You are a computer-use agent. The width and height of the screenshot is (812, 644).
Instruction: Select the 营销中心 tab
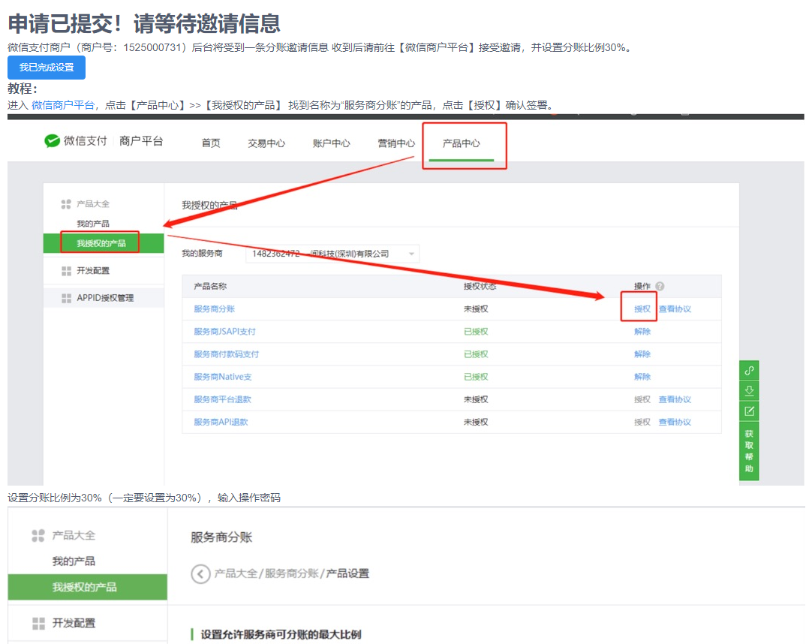point(396,143)
